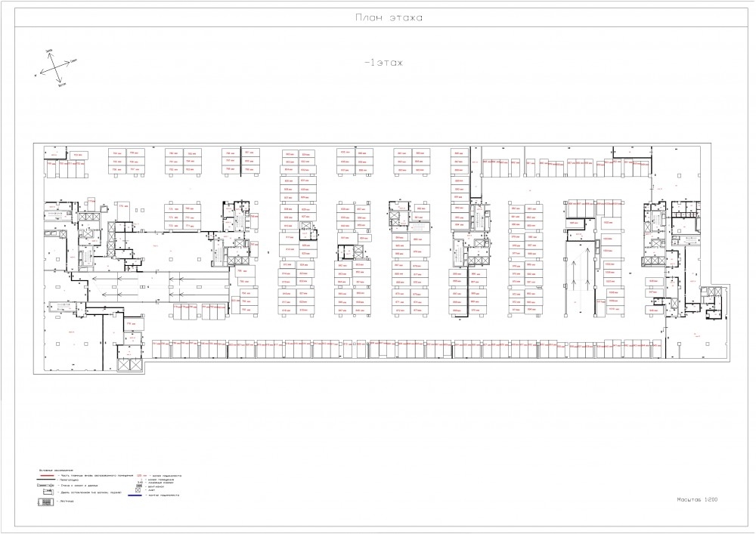Click the door symbol in the legend
This screenshot has height=534, width=756.
[48, 492]
